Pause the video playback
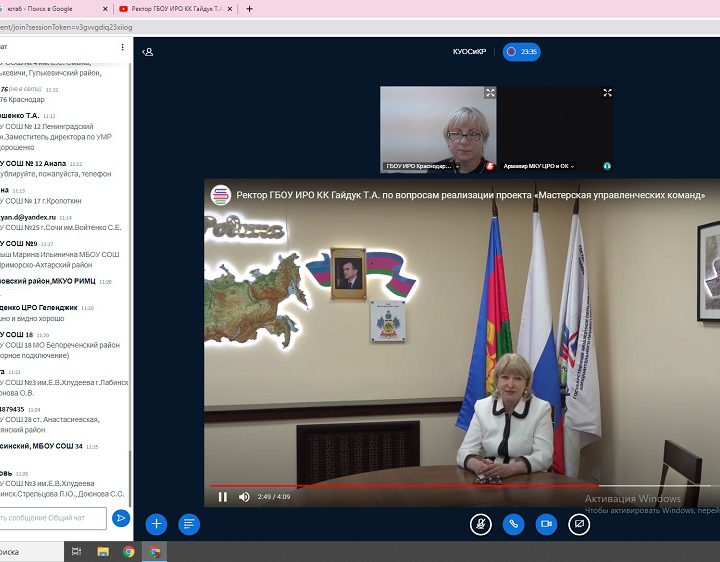Image resolution: width=720 pixels, height=562 pixels. pos(222,496)
